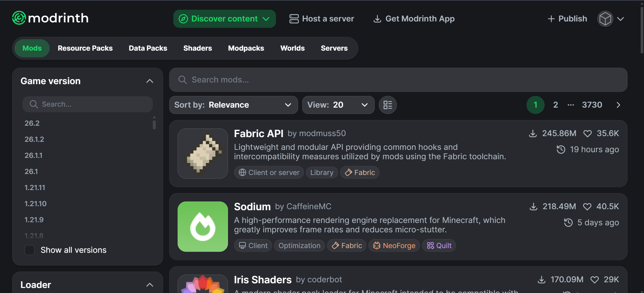
Task: Select the Quilt loader tag on Sodium
Action: [439, 245]
